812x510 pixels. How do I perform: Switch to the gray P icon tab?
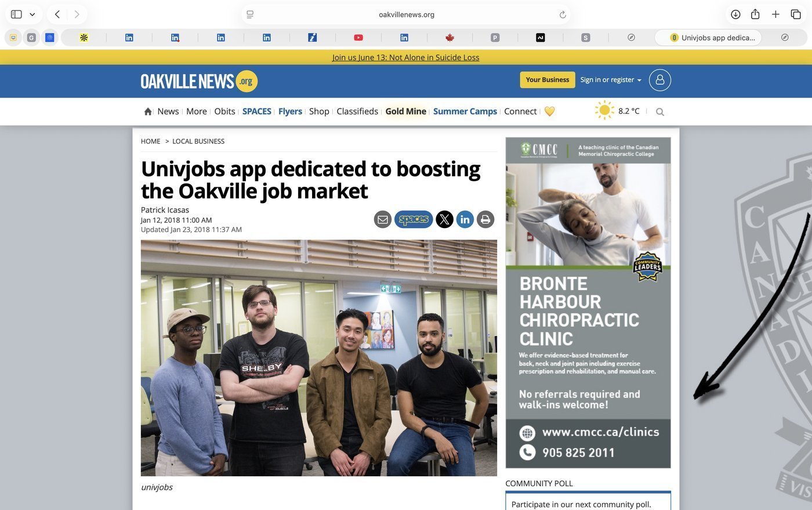point(495,38)
